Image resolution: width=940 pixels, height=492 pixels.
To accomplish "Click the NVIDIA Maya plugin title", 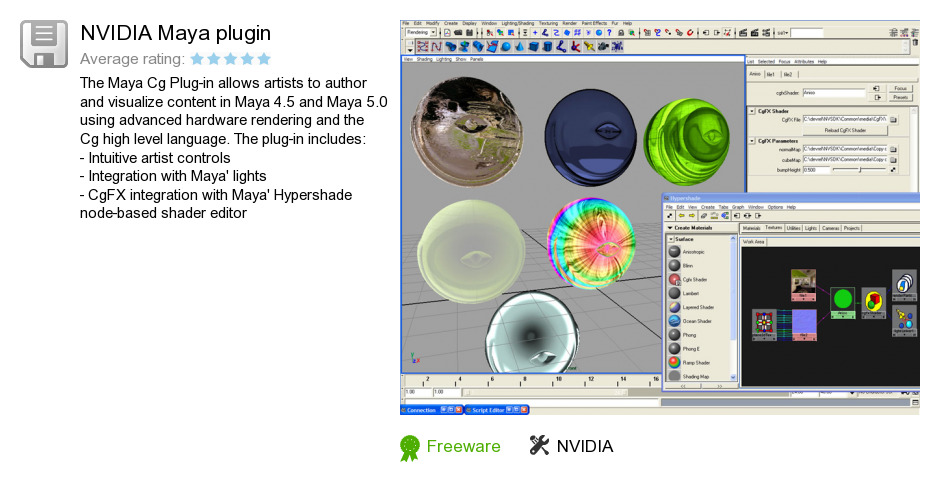I will [176, 33].
